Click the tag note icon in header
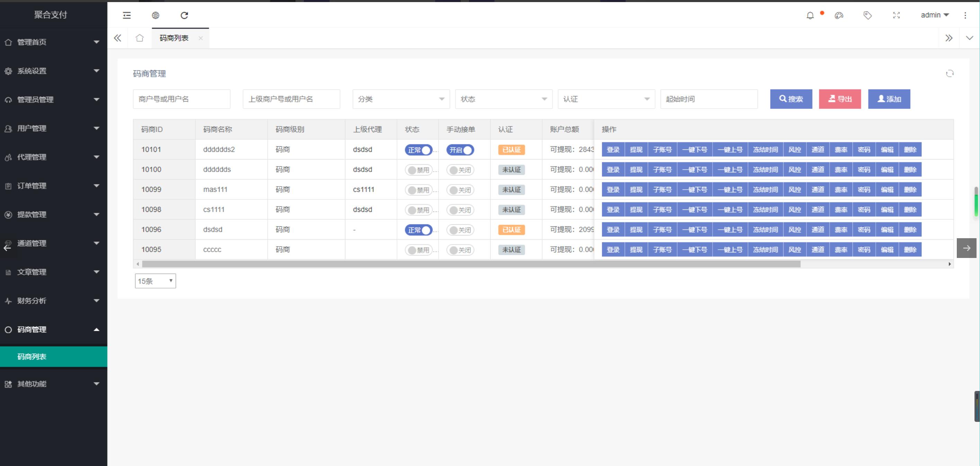 click(x=867, y=15)
